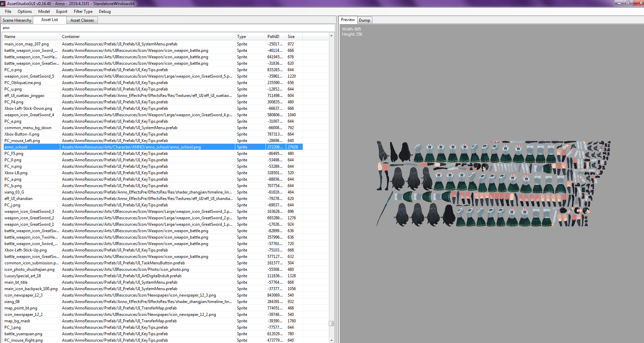Click the scroll-down arrow of the asset list
The image size is (644, 343).
click(x=331, y=340)
